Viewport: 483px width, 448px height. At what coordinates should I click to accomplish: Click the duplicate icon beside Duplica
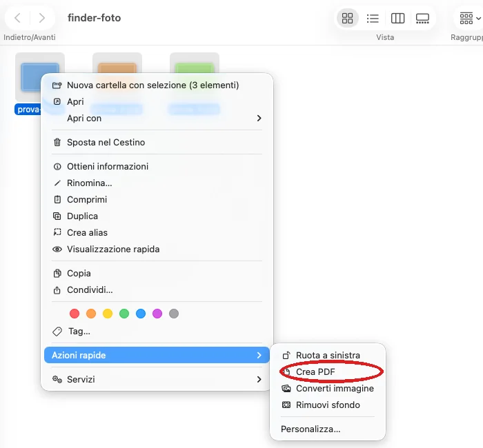point(57,216)
